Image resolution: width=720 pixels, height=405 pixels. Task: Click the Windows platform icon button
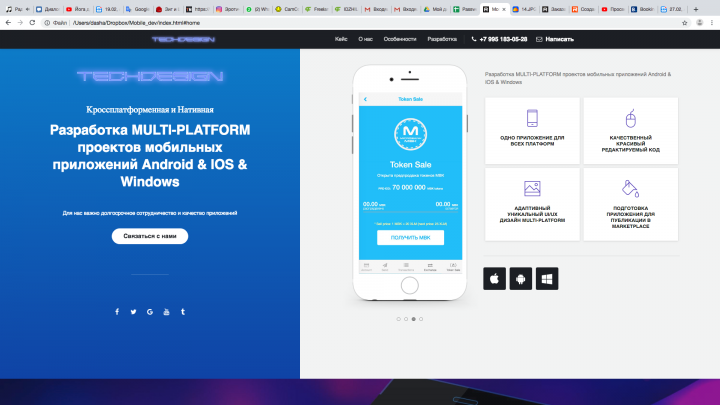coord(547,279)
